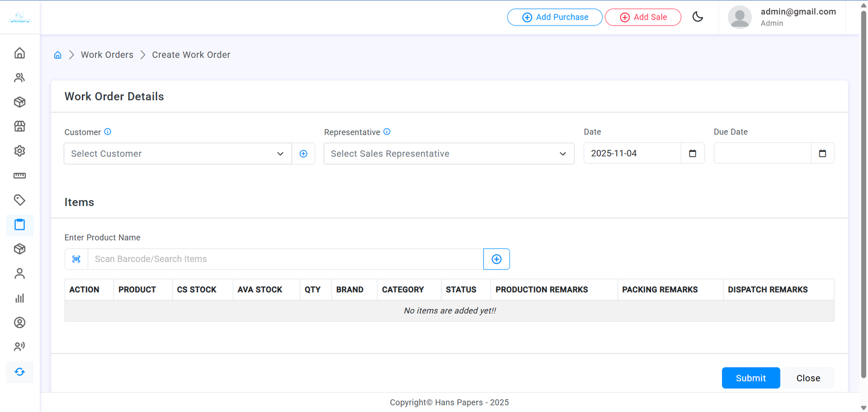Viewport: 868px width, 412px height.
Task: Expand the Select Customer dropdown
Action: tap(177, 154)
